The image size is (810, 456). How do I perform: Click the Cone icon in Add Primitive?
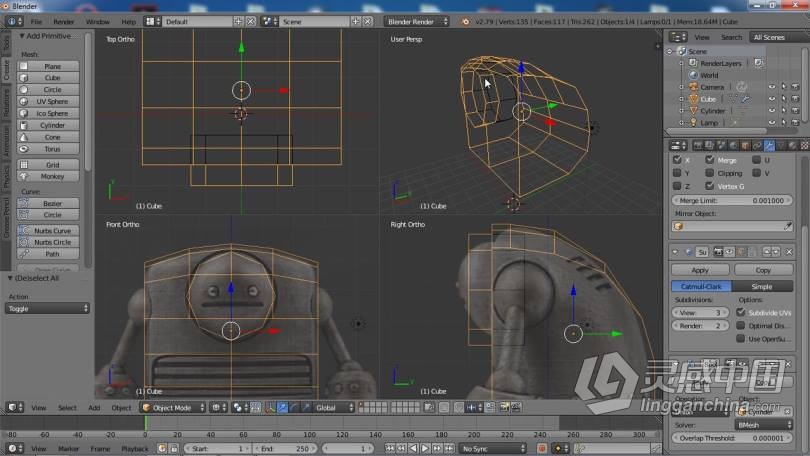tap(24, 137)
